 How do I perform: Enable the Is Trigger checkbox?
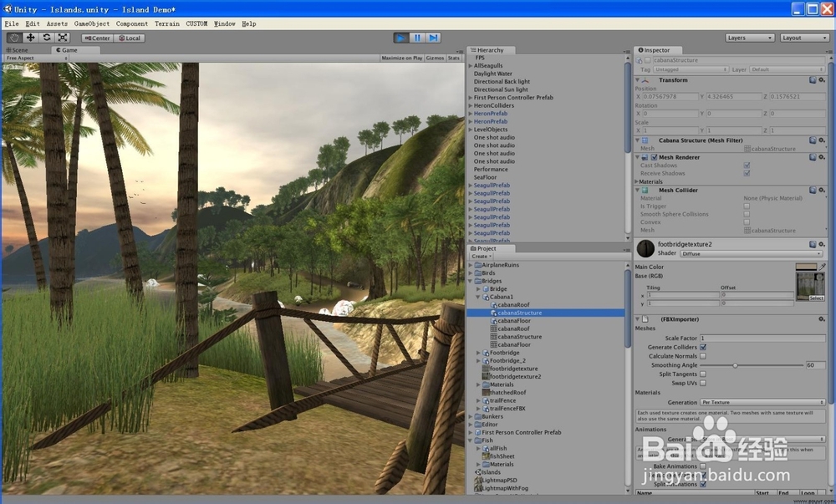[747, 206]
